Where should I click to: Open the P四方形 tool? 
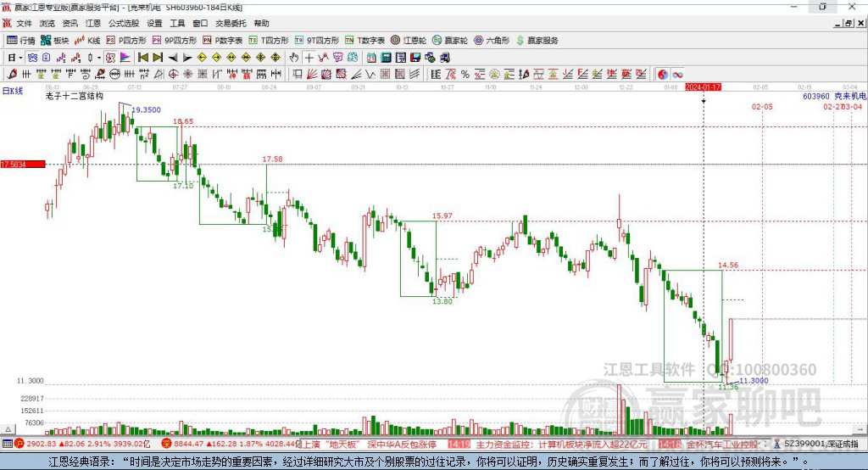click(126, 41)
